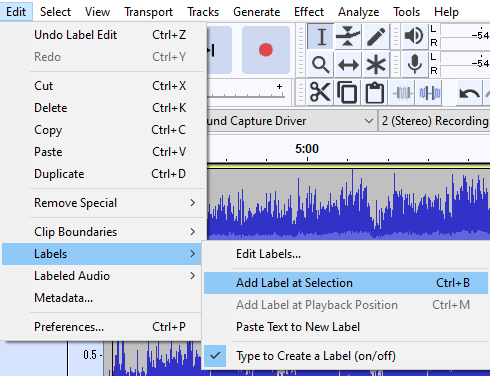Screen dimensions: 490x376
Task: Click the playback level meter bar
Action: [465, 36]
